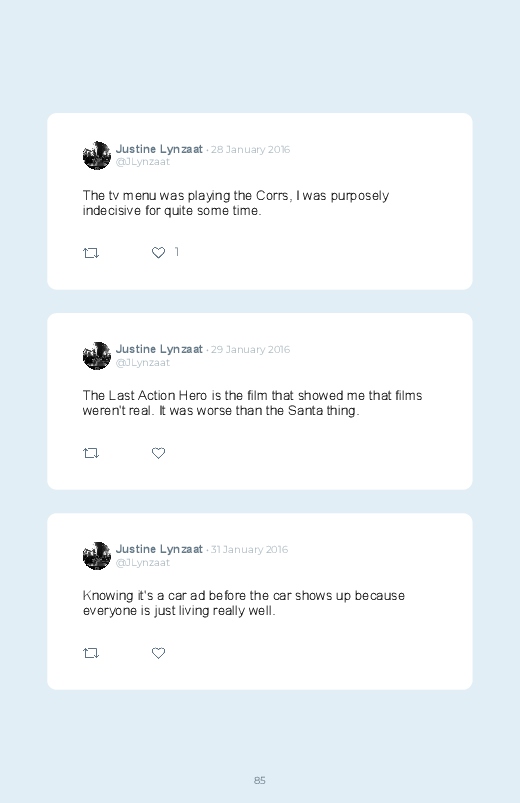Open avatar on 29 January tweet

[x=97, y=356]
